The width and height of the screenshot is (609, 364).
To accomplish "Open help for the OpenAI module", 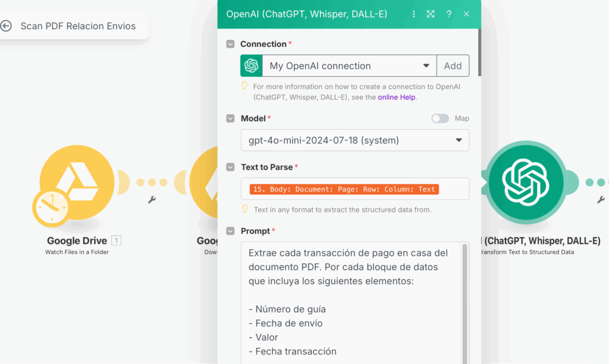I will click(449, 14).
